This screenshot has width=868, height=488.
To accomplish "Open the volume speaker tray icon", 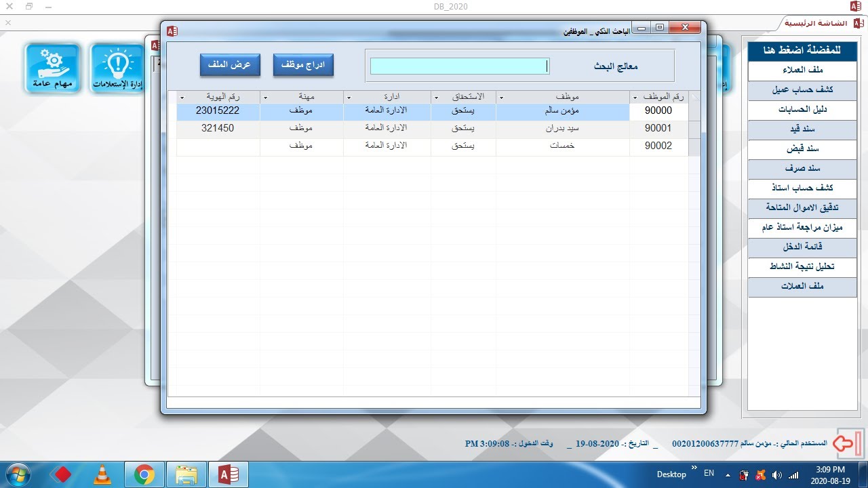I will click(x=776, y=474).
